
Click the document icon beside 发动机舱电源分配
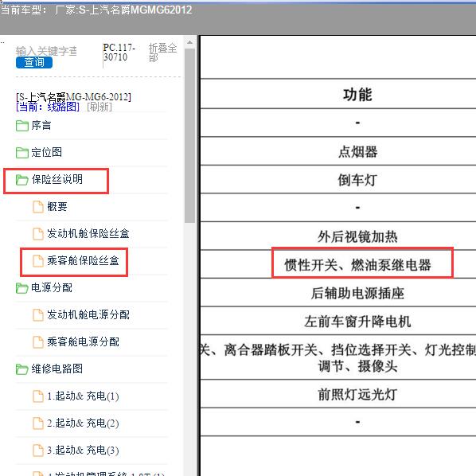[38, 314]
